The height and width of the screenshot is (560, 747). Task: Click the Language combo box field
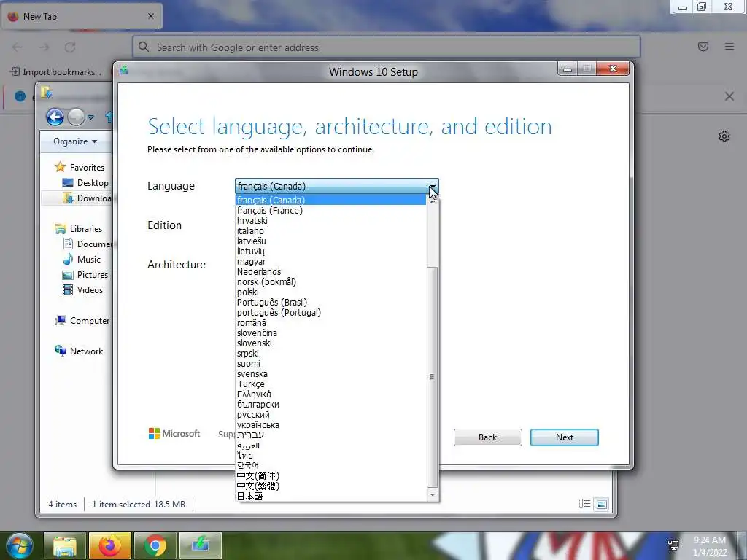tap(337, 186)
